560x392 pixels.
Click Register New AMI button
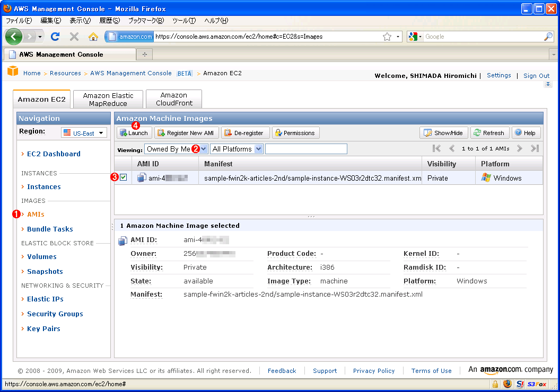click(x=187, y=132)
